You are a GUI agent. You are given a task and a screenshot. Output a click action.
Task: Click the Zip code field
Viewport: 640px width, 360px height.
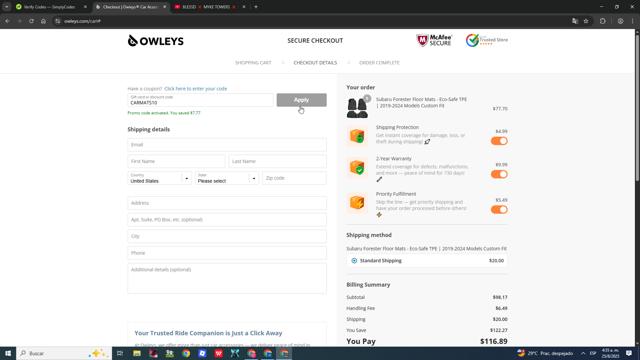pos(294,178)
